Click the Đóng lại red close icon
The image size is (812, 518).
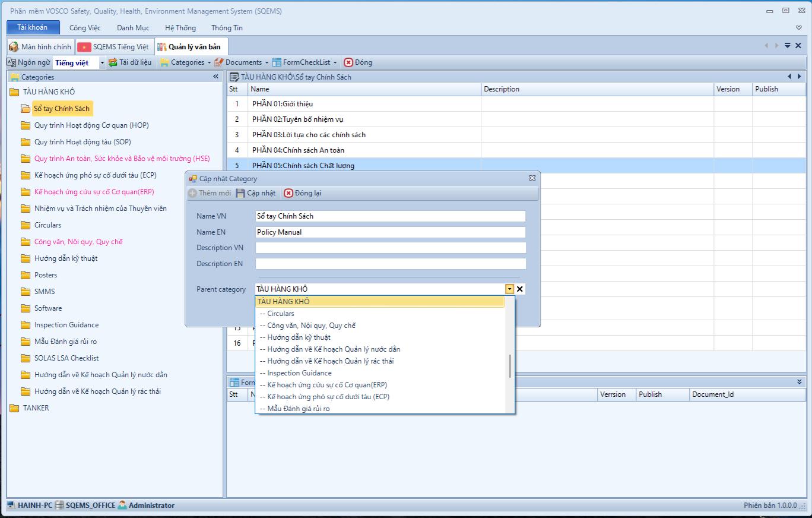[288, 193]
